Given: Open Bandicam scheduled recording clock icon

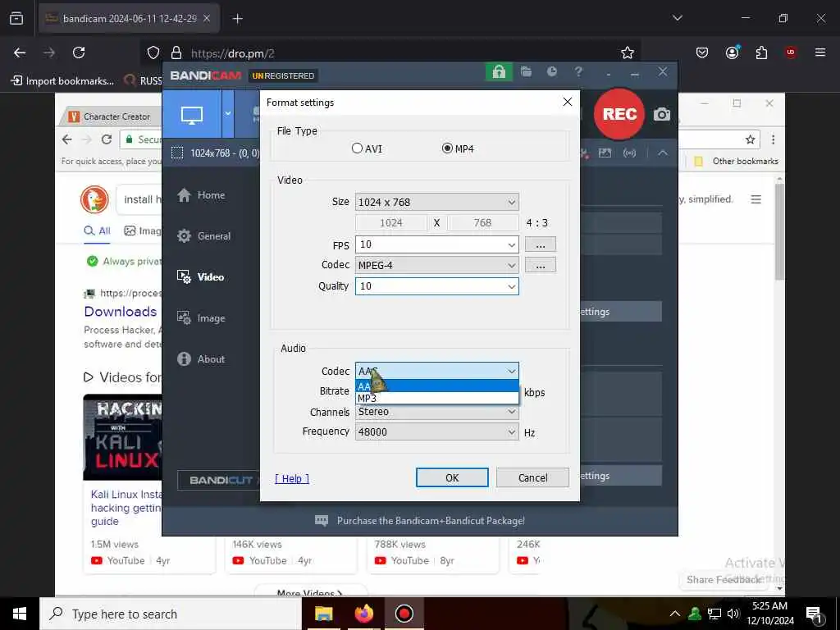Looking at the screenshot, I should pos(552,71).
